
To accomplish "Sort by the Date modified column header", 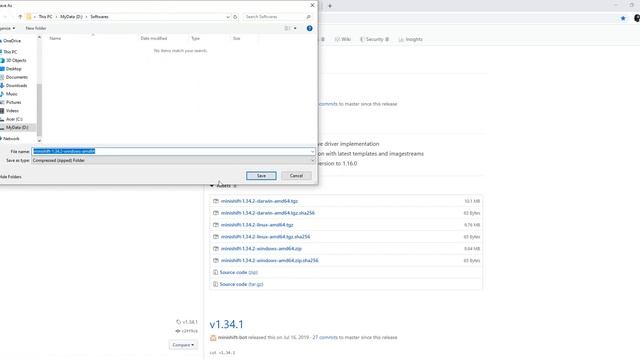I will [x=154, y=38].
